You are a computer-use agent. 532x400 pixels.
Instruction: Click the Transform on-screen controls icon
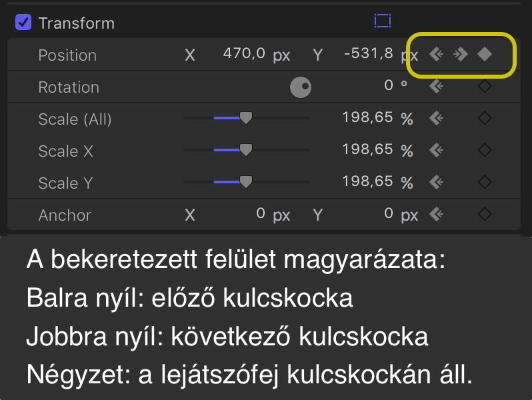[x=383, y=21]
